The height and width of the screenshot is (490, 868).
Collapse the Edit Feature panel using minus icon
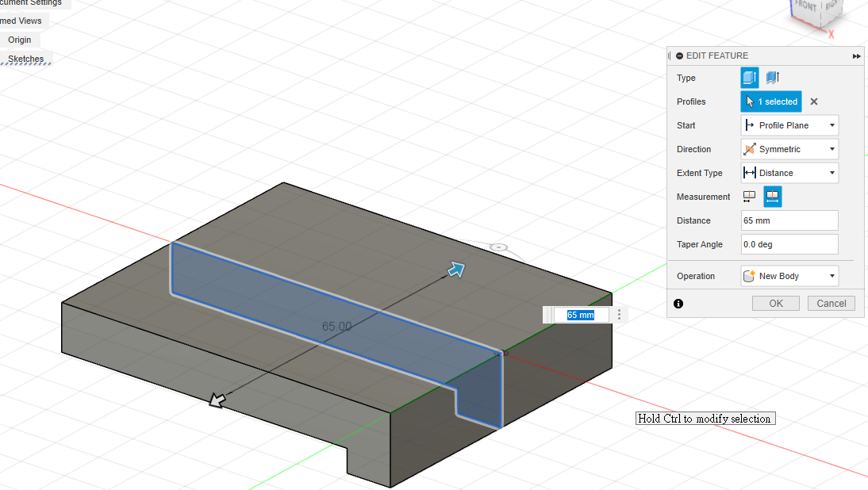680,56
